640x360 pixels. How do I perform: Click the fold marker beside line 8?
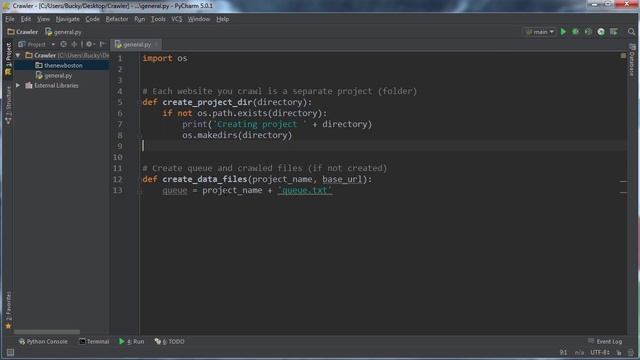[140, 135]
